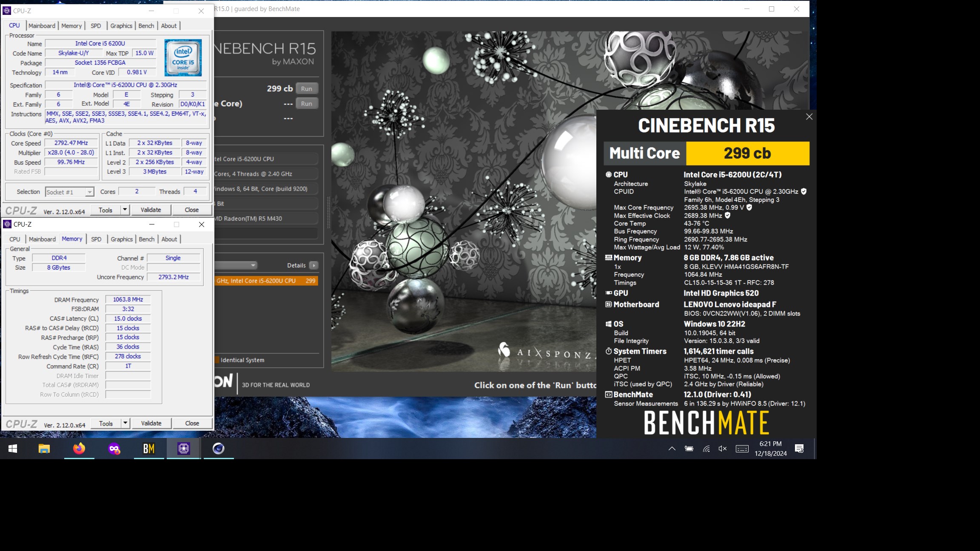Click the CPU chip icon in BenchMate panel

[x=609, y=174]
